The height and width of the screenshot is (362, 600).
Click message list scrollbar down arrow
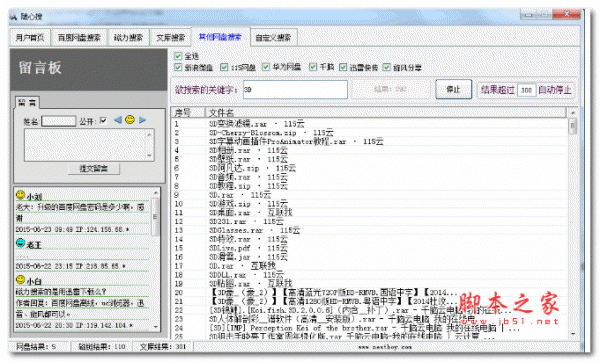[155, 326]
